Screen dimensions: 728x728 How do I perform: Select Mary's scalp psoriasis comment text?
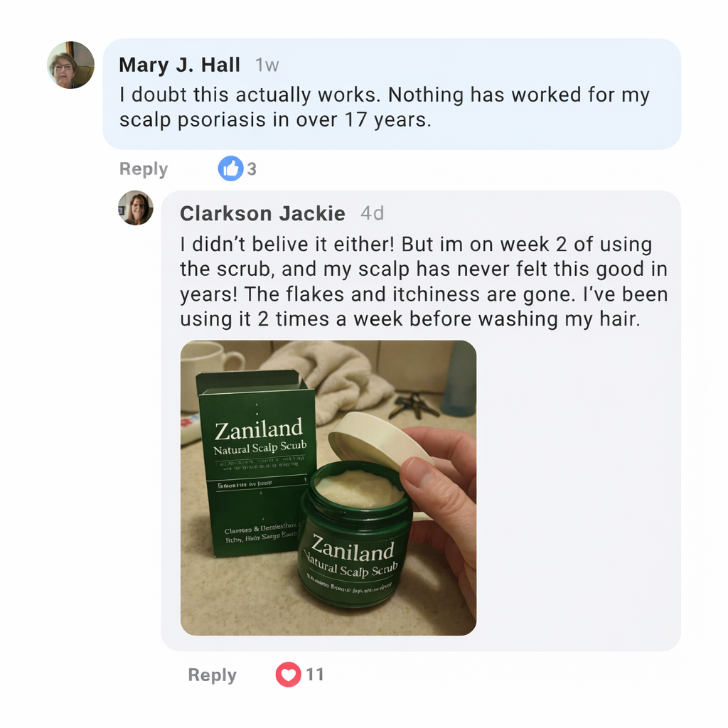click(385, 107)
